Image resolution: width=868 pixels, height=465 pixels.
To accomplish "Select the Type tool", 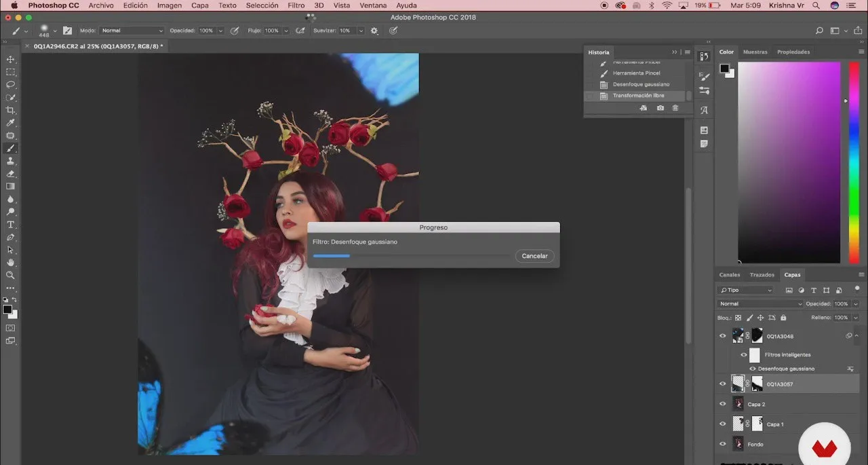I will tap(10, 225).
